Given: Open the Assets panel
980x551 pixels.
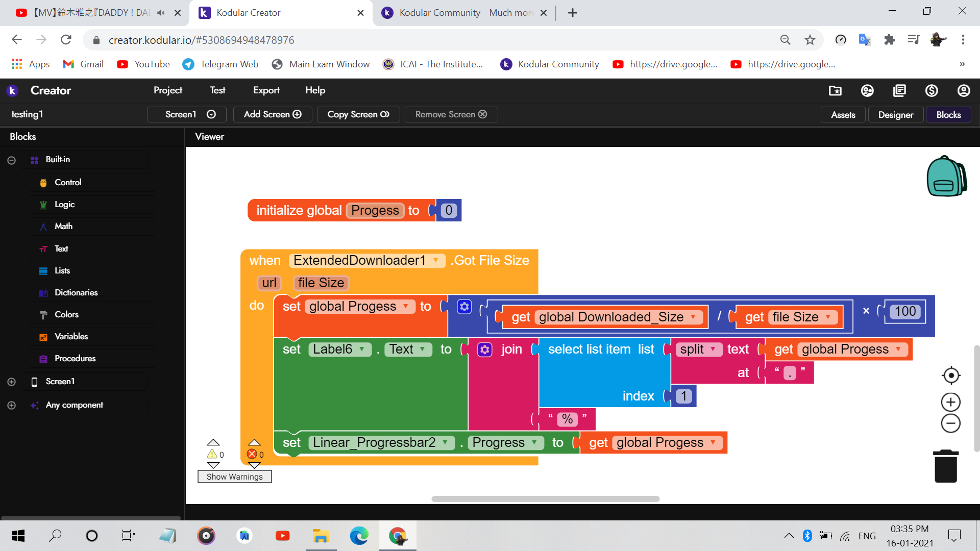Looking at the screenshot, I should coord(843,115).
